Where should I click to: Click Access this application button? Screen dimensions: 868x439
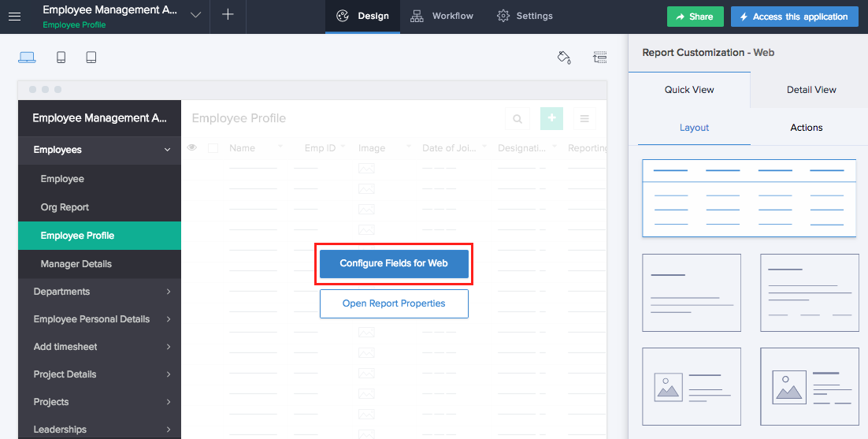794,17
